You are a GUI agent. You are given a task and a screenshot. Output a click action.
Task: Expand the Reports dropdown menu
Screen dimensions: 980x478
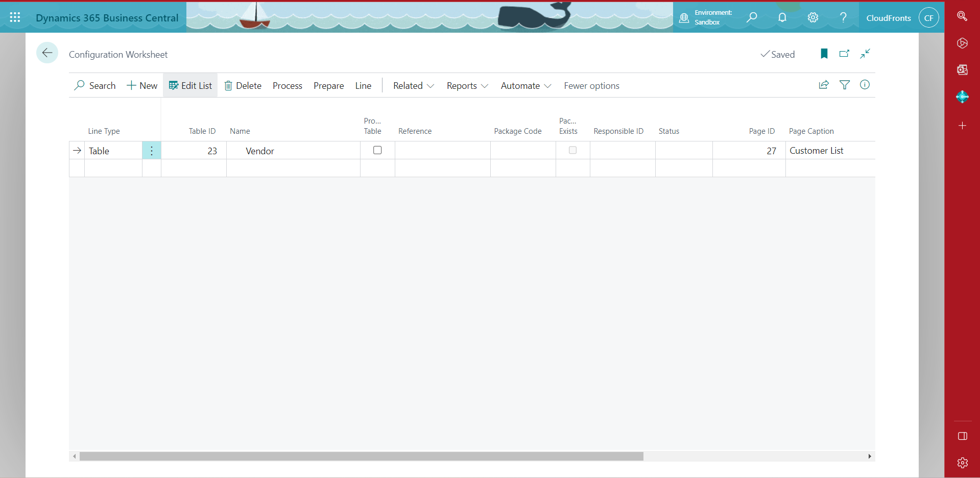pos(467,86)
